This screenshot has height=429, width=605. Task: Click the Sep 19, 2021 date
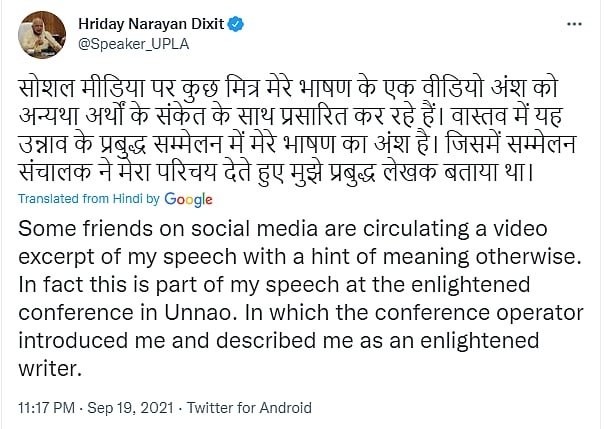point(147,407)
